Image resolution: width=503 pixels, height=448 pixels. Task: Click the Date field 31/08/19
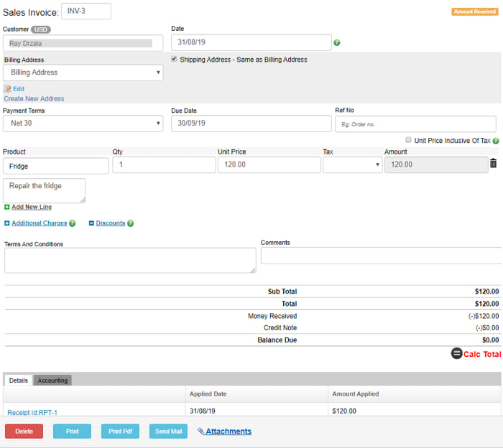tap(251, 42)
